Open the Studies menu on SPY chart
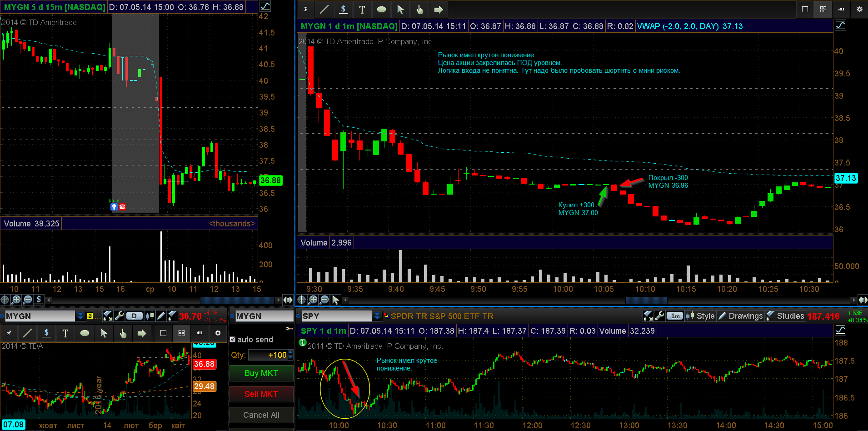Image resolution: width=868 pixels, height=431 pixels. (x=785, y=316)
